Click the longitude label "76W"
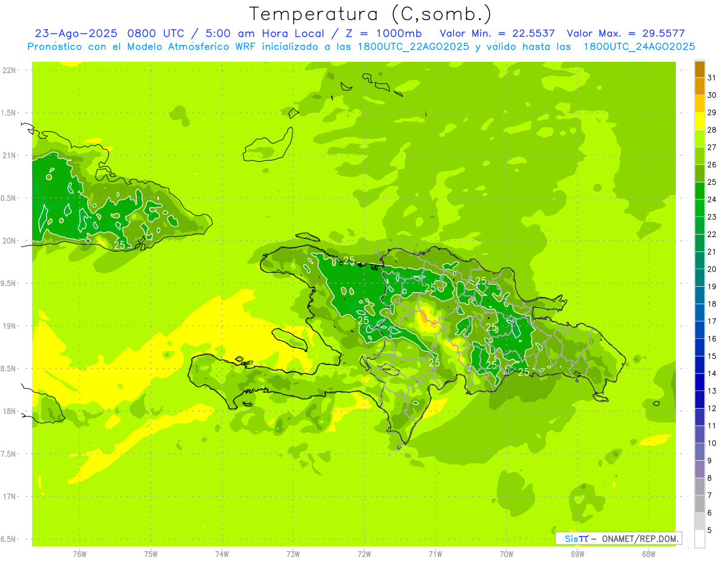 79,554
